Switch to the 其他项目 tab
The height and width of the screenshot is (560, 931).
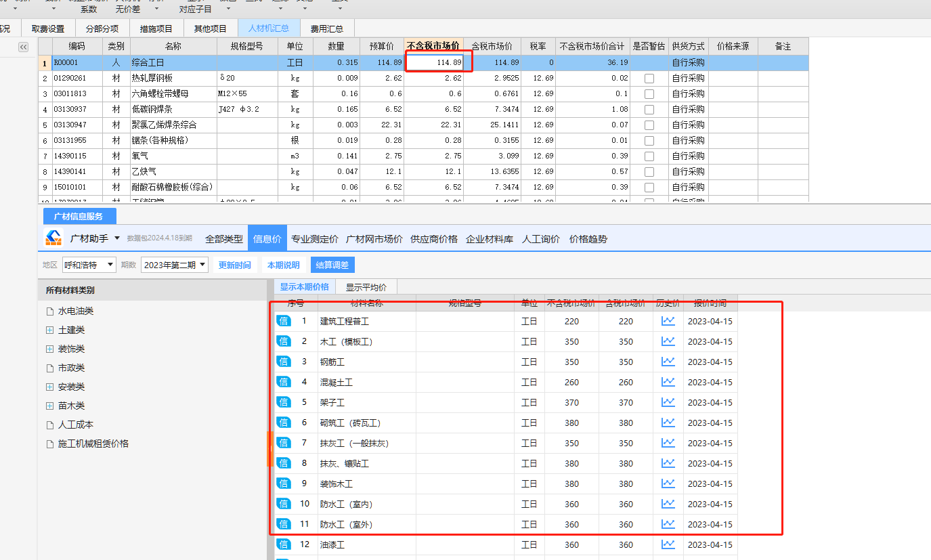211,28
